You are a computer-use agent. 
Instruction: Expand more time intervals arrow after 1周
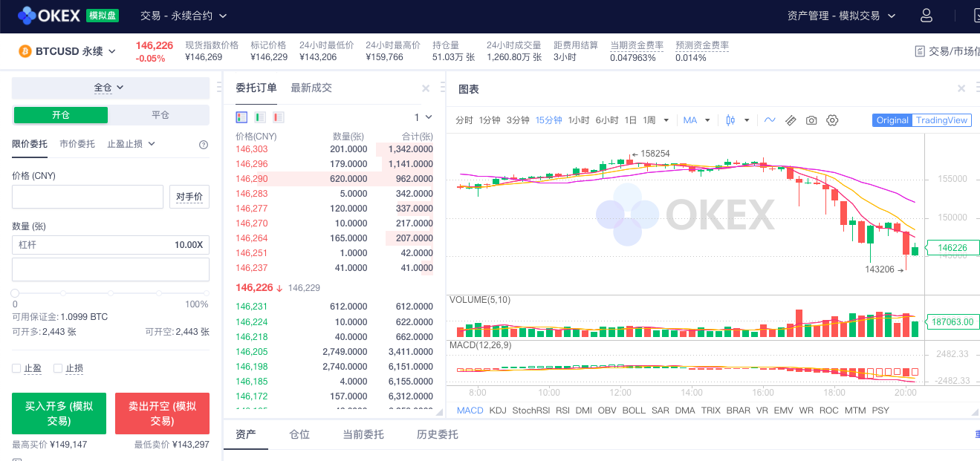pyautogui.click(x=666, y=120)
